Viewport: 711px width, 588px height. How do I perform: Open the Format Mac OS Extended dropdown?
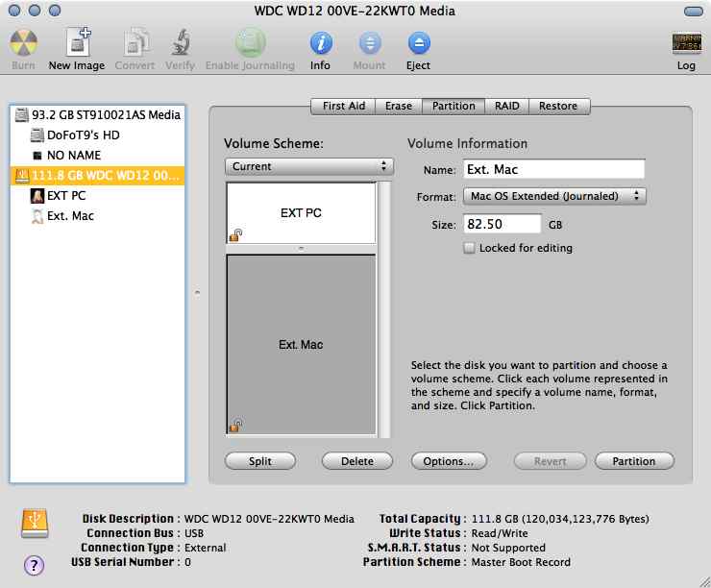554,196
